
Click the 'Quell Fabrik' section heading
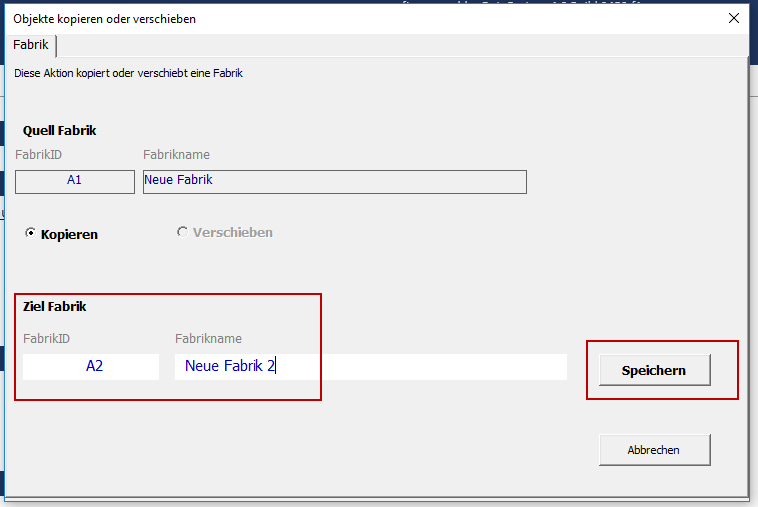(60, 130)
